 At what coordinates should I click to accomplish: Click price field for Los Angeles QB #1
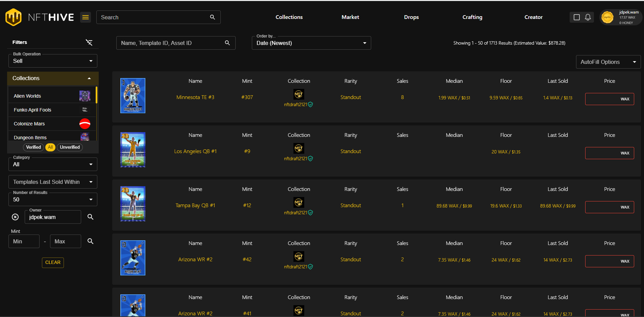click(x=610, y=153)
